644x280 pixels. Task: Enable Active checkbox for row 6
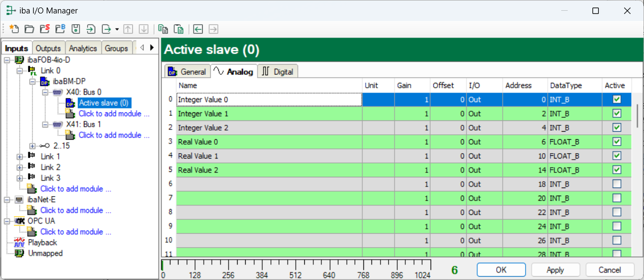(x=617, y=184)
